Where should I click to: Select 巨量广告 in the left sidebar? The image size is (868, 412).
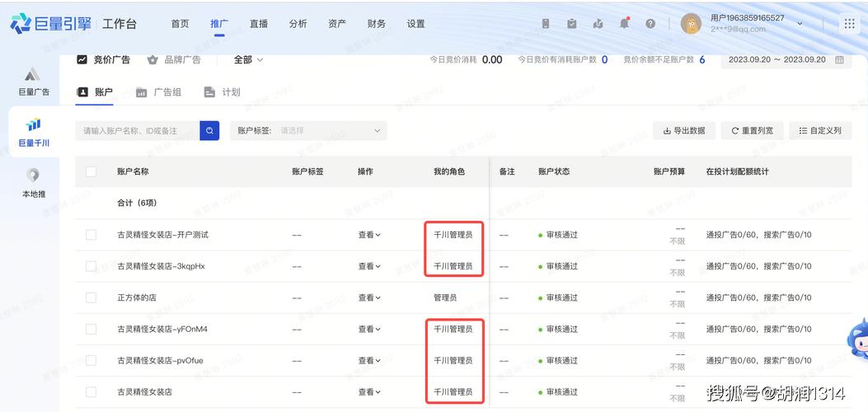[x=34, y=82]
